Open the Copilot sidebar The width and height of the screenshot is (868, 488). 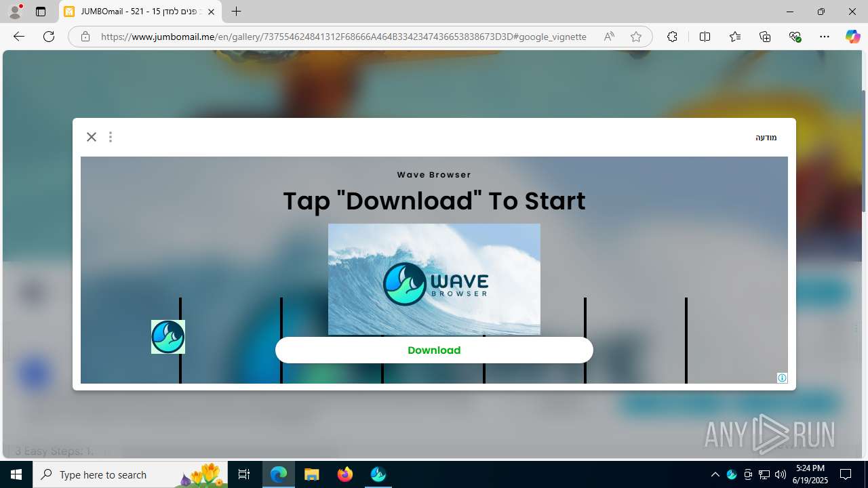pos(852,37)
